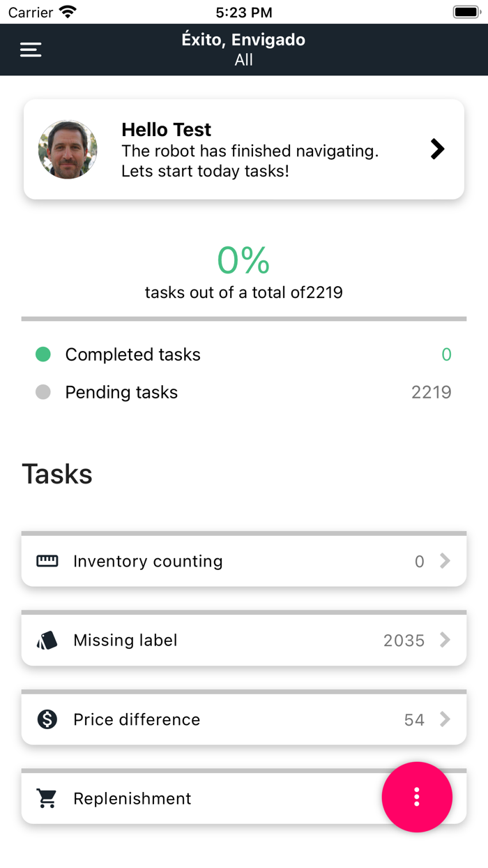488x868 pixels.
Task: Tap the pink floating action button
Action: pos(417,797)
